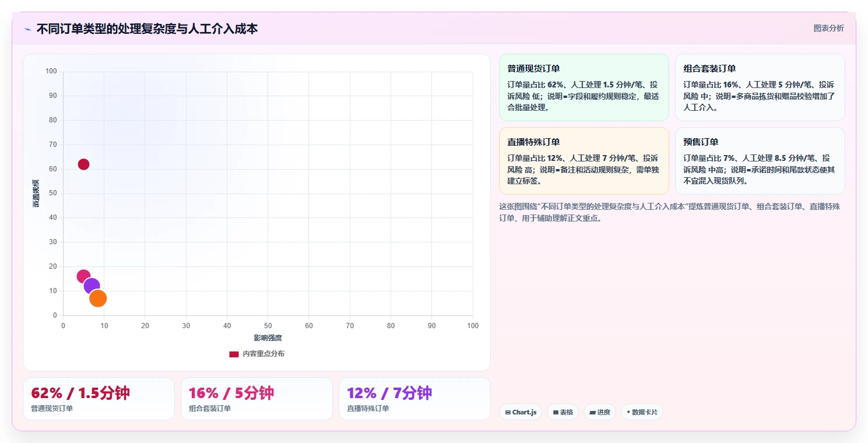
Task: Click the 覆盖规模 y-axis label
Action: [36, 194]
